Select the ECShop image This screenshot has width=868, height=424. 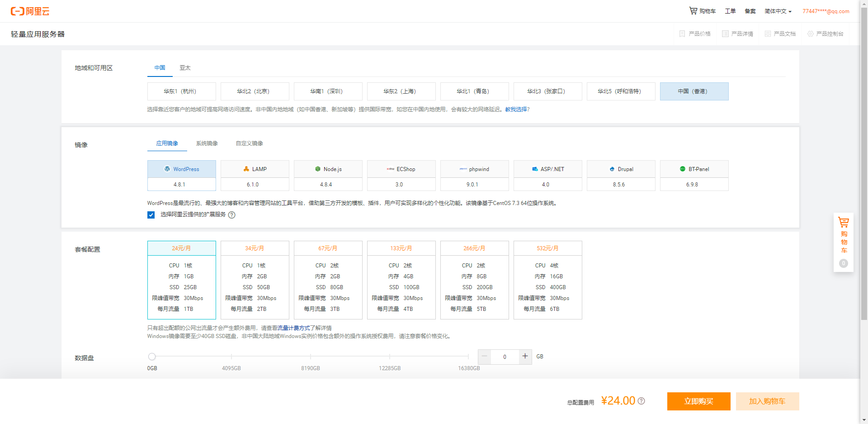pyautogui.click(x=401, y=169)
